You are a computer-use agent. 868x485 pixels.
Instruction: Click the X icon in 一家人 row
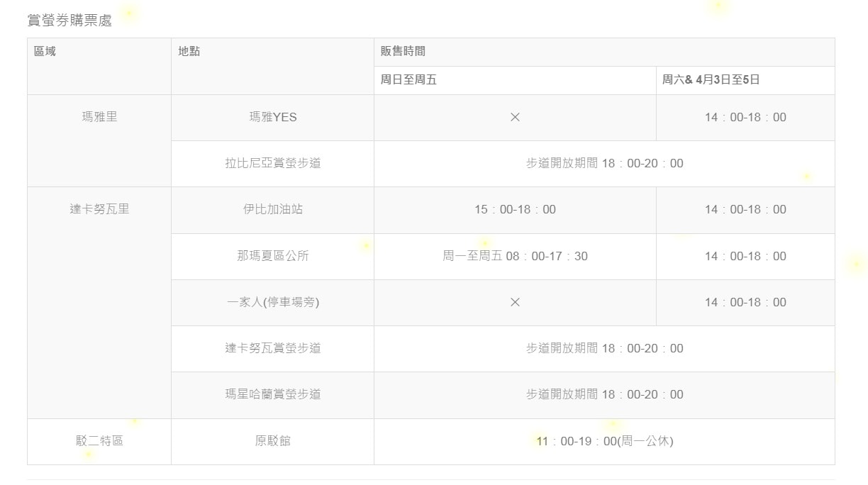pos(515,302)
